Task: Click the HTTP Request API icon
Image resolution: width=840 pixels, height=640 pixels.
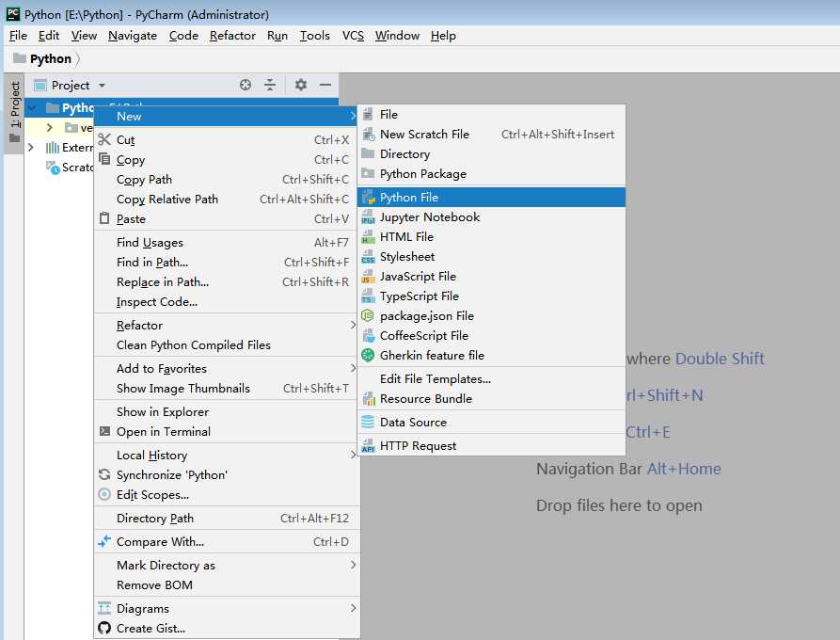Action: [368, 445]
